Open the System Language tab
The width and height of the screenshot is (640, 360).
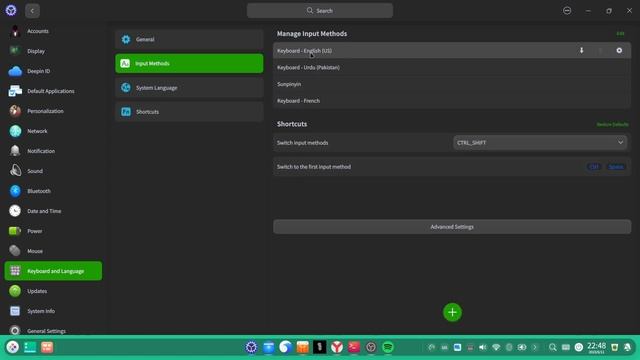(189, 88)
